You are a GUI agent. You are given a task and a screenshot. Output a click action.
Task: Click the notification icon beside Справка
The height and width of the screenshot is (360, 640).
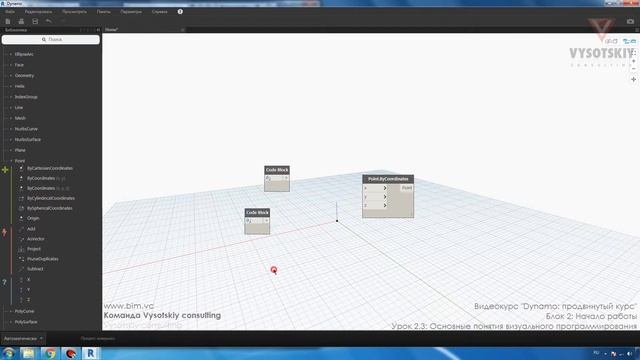pos(180,11)
